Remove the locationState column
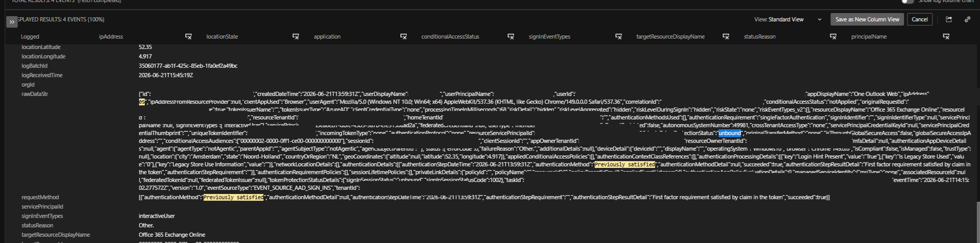The height and width of the screenshot is (243, 980). click(296, 37)
